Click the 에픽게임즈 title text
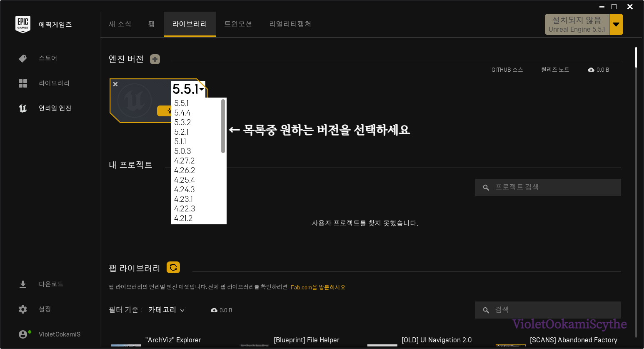The height and width of the screenshot is (349, 644). pos(55,25)
